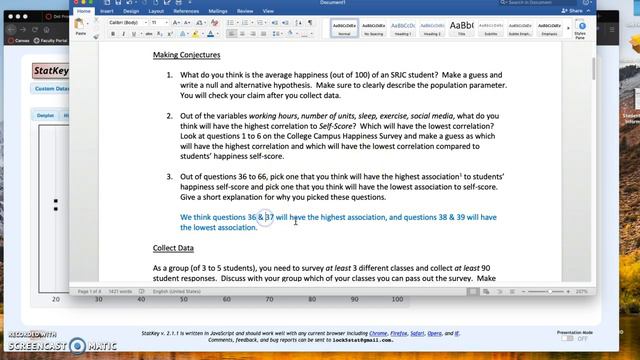Toggle Presentation Mode switch in StatKey
This screenshot has height=360, width=640.
(x=567, y=339)
